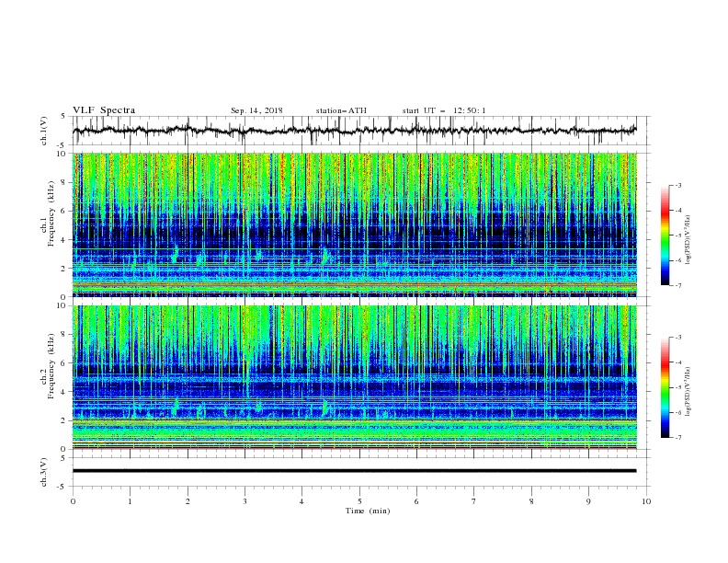This screenshot has width=728, height=563.
Task: Click the time axis tick label "8"
Action: (x=531, y=501)
